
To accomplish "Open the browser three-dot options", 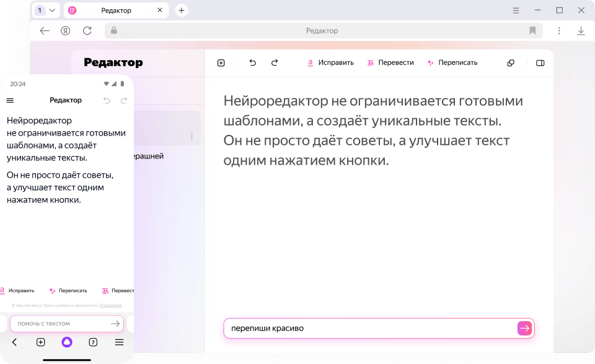I will [559, 31].
